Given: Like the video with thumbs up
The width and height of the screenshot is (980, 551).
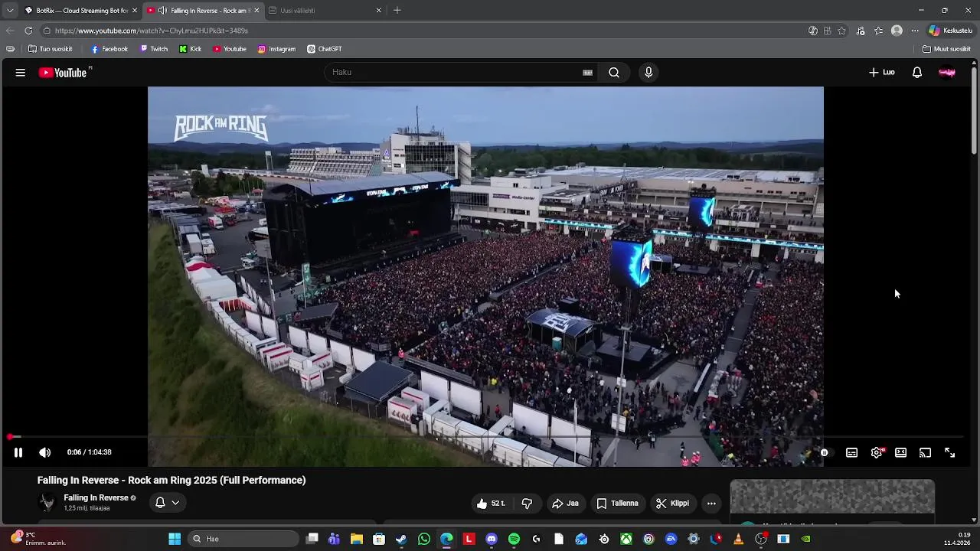Looking at the screenshot, I should coord(492,504).
